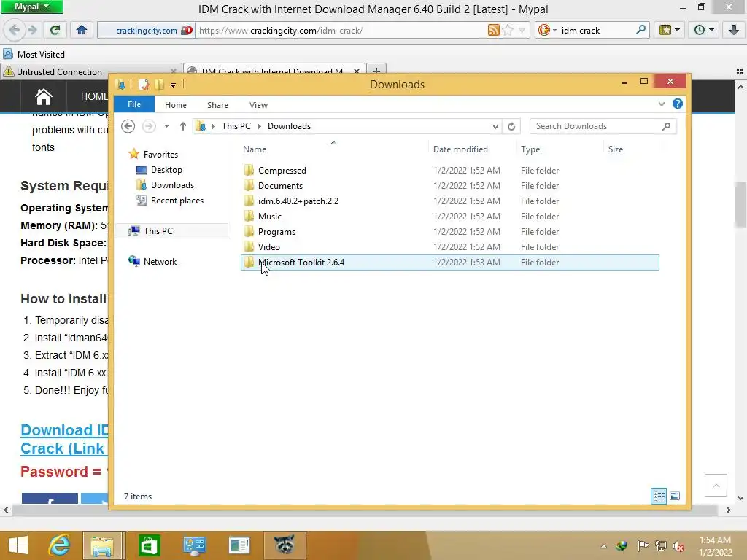
Task: Click the Search Downloads field
Action: click(603, 126)
